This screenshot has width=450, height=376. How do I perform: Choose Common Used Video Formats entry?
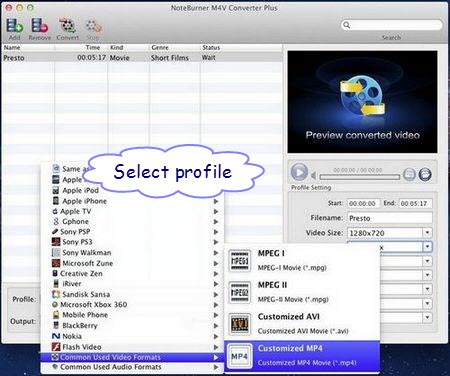click(132, 357)
